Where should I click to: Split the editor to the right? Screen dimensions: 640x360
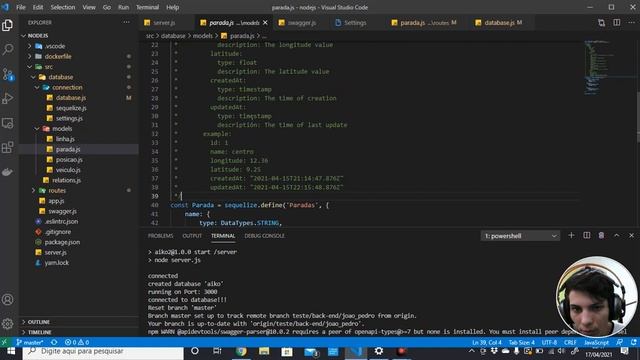pos(617,22)
